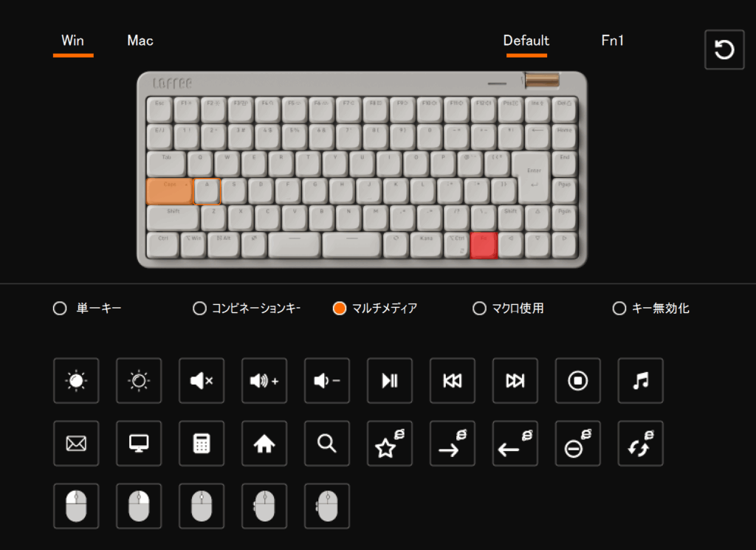
Task: Select the red Fn key on keyboard
Action: tap(484, 245)
